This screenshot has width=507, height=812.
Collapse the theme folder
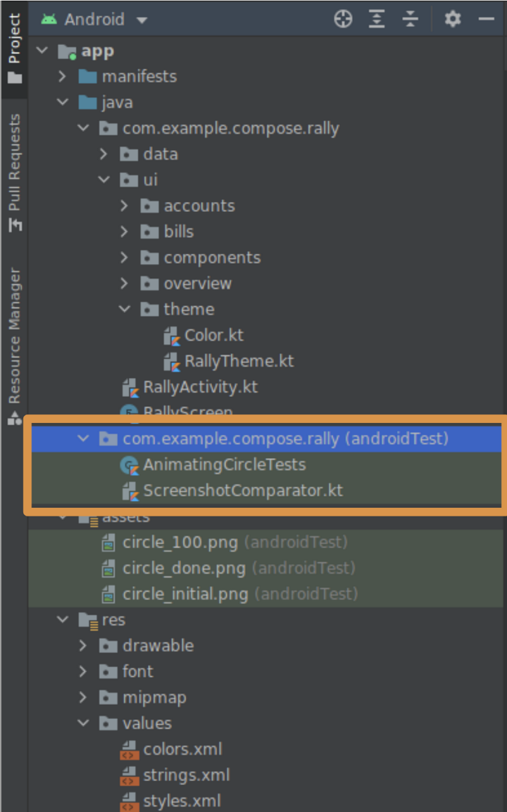tap(125, 309)
